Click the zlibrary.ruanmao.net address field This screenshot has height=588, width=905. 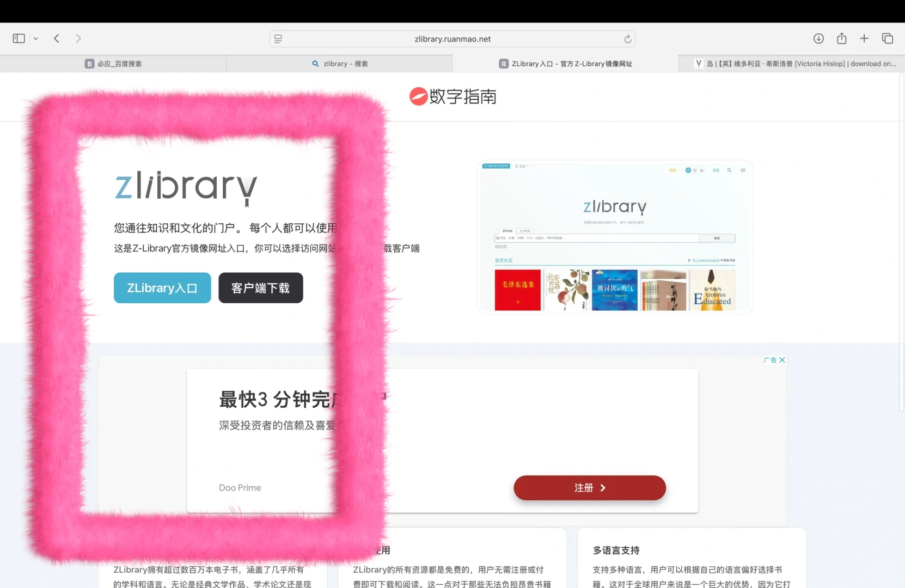(452, 39)
